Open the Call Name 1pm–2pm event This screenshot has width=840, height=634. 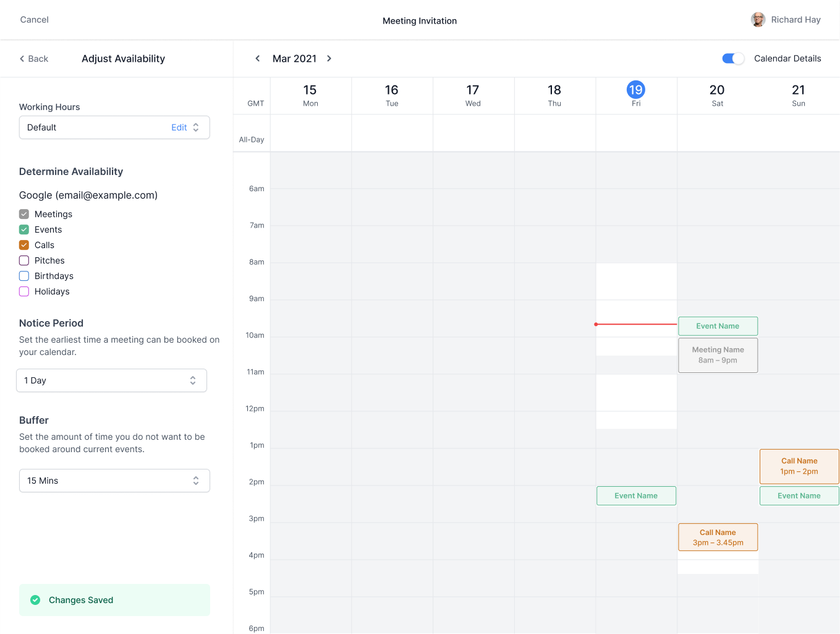[x=799, y=466]
